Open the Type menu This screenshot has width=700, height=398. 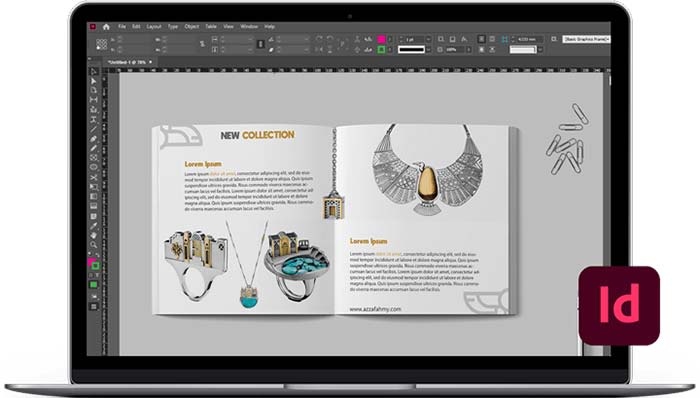173,27
